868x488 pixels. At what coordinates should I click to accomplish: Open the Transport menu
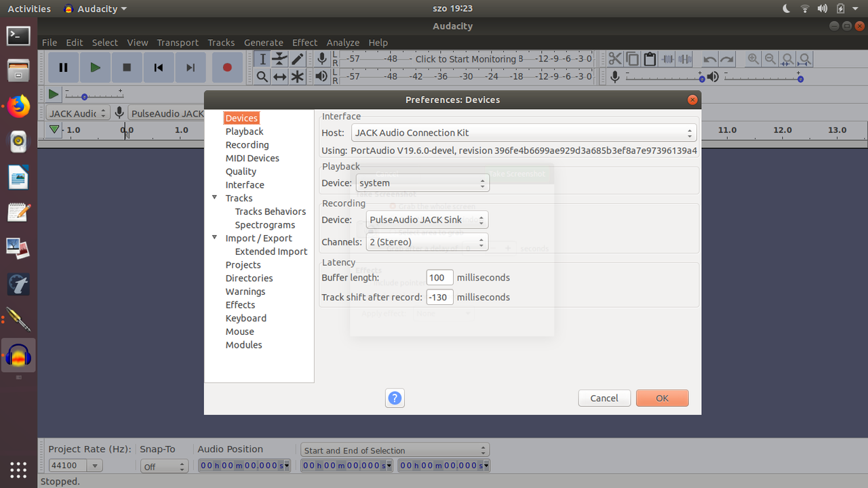coord(178,42)
